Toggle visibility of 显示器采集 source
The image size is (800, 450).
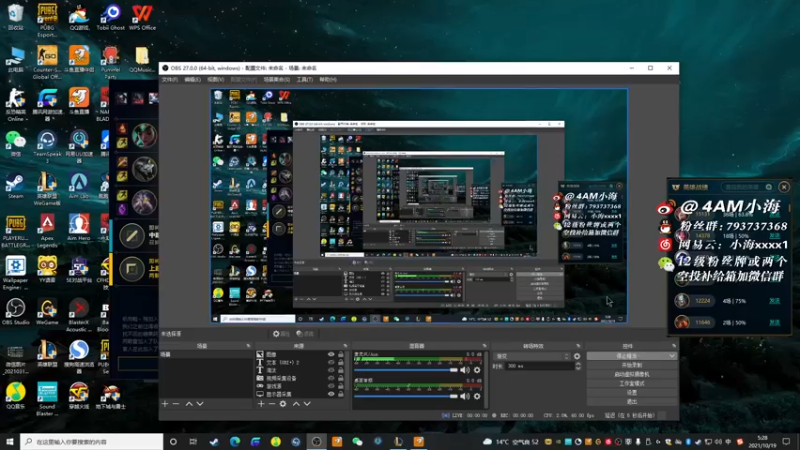pyautogui.click(x=331, y=394)
